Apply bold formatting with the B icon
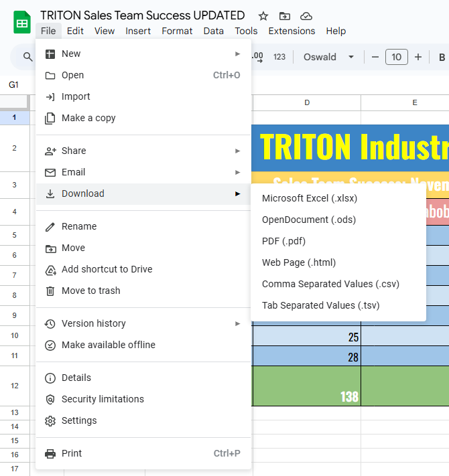The image size is (449, 476). tap(442, 57)
